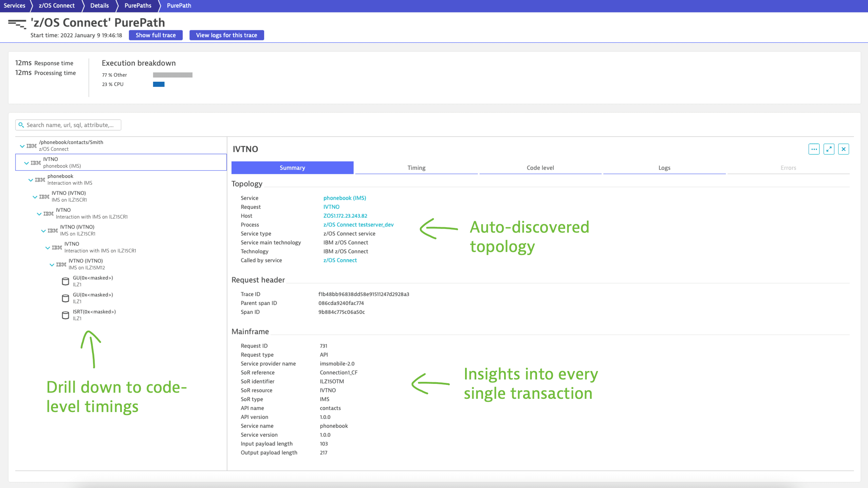The width and height of the screenshot is (868, 488).
Task: Click View logs for this trace
Action: click(226, 35)
